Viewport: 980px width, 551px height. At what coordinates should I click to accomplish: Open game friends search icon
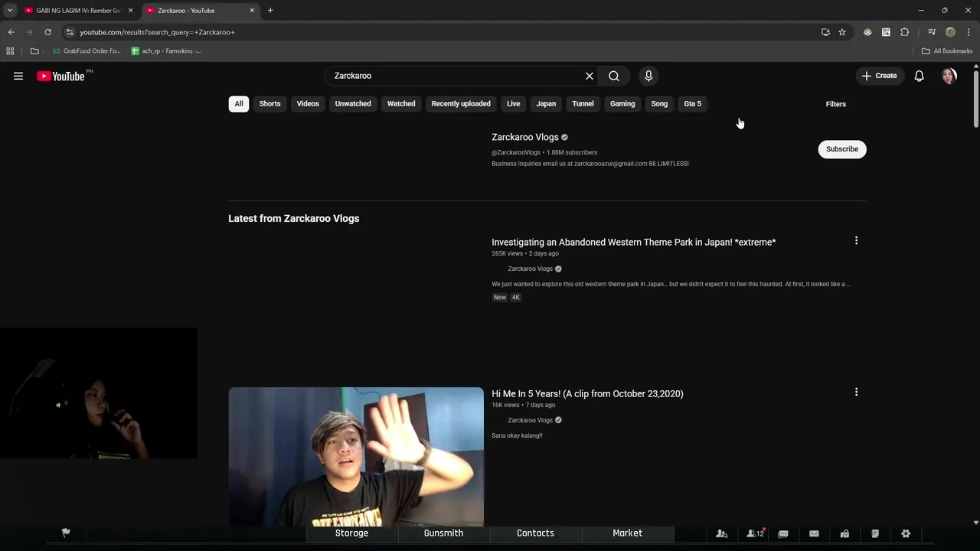[x=721, y=533]
